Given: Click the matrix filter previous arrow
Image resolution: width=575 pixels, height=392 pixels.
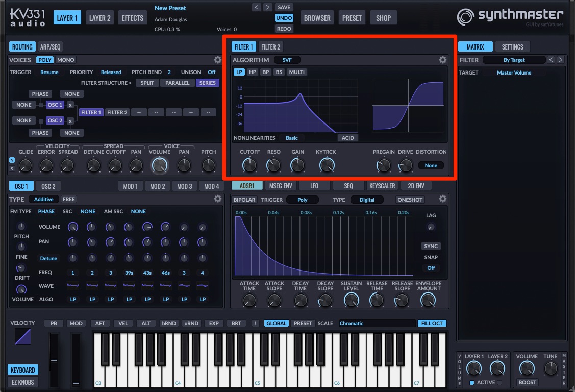Looking at the screenshot, I should click(551, 60).
